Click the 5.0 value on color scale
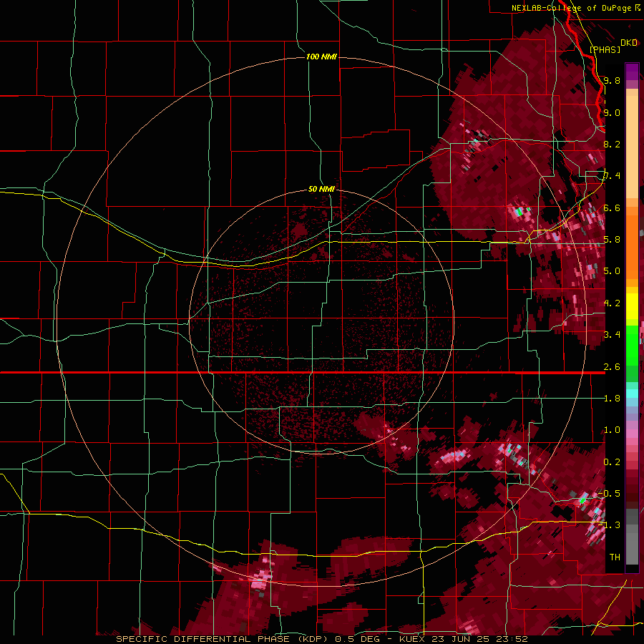 612,271
